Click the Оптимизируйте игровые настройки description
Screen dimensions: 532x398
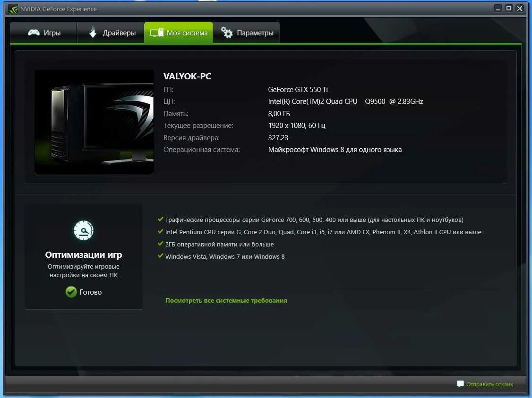84,271
